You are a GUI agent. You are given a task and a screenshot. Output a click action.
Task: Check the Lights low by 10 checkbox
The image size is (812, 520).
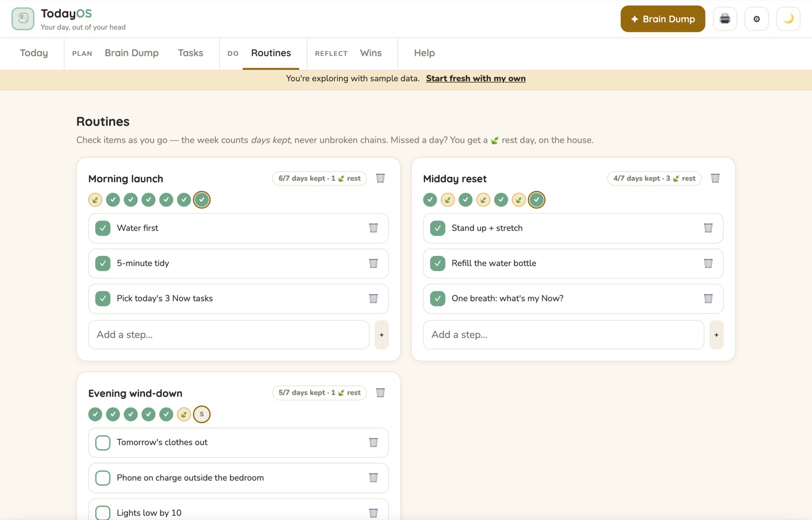(x=103, y=513)
